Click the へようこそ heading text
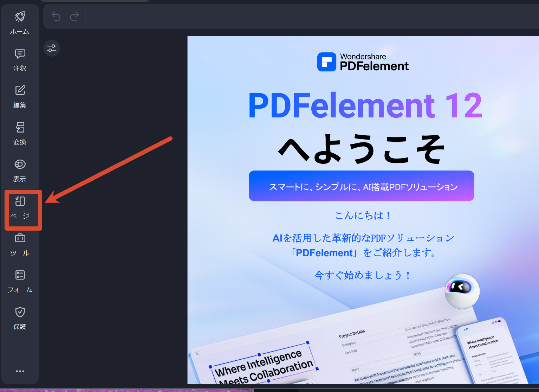Viewport: 539px width, 392px height. (x=362, y=149)
